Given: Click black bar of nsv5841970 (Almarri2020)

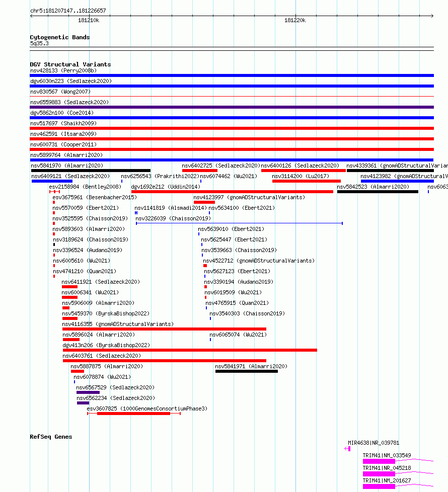Looking at the screenshot, I should point(91,171).
